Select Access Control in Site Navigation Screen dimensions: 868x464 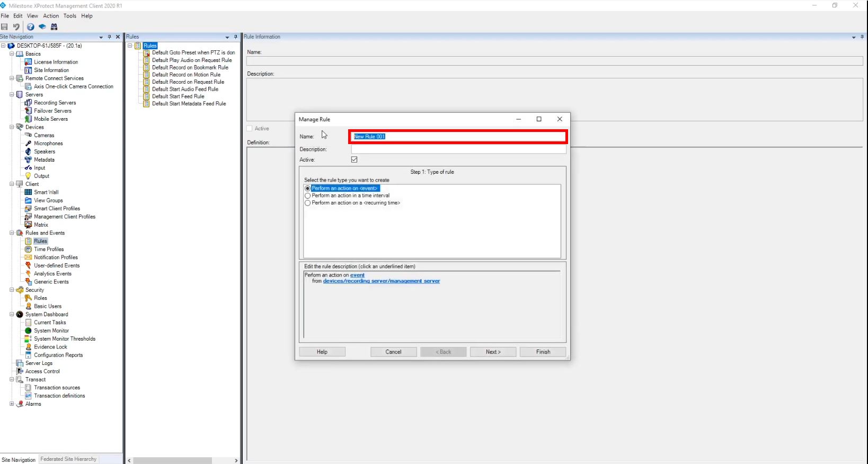pos(42,371)
